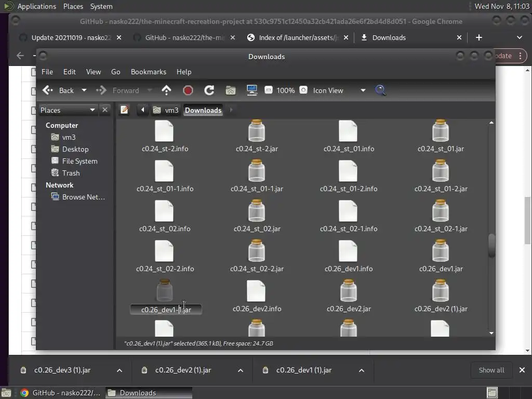Image resolution: width=532 pixels, height=399 pixels.
Task: Open the File menu
Action: point(47,72)
